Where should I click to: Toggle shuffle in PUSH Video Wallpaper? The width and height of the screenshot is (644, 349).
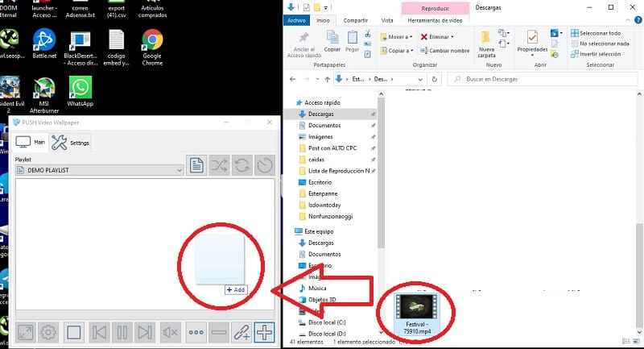219,165
